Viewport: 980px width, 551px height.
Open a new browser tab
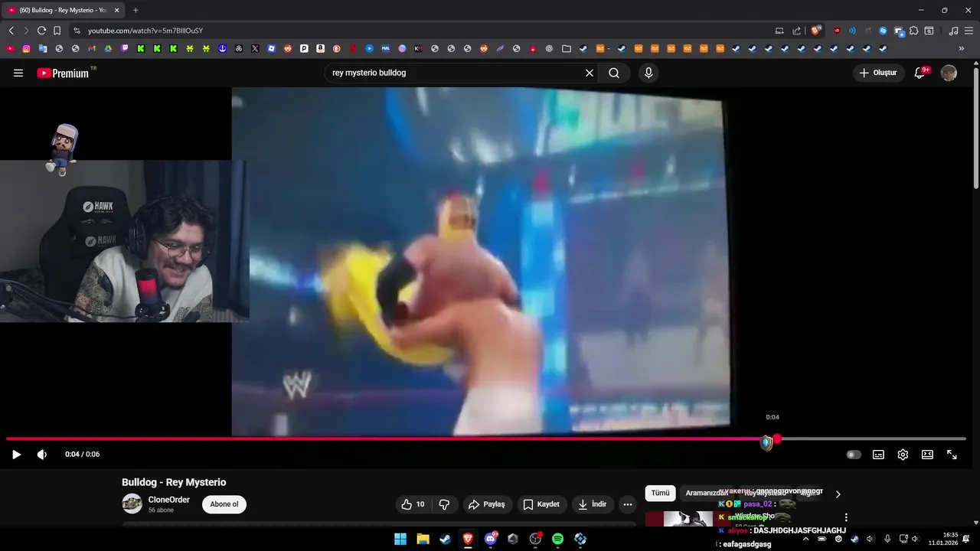pos(136,10)
